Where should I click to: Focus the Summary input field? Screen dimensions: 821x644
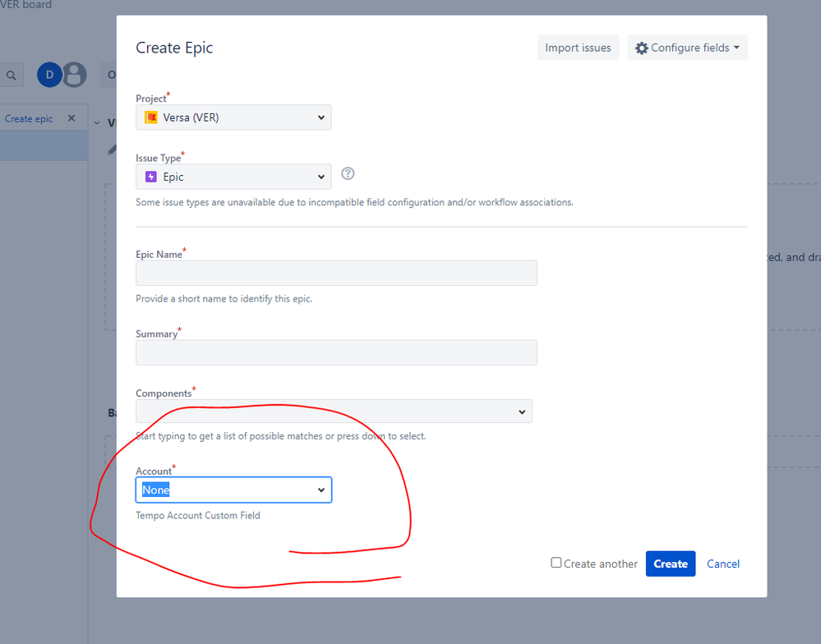click(336, 352)
